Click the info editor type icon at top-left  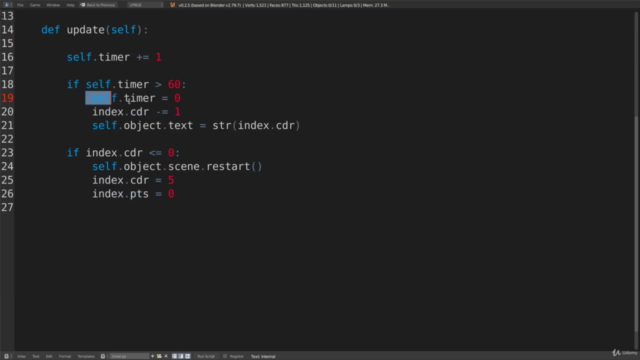pos(7,5)
